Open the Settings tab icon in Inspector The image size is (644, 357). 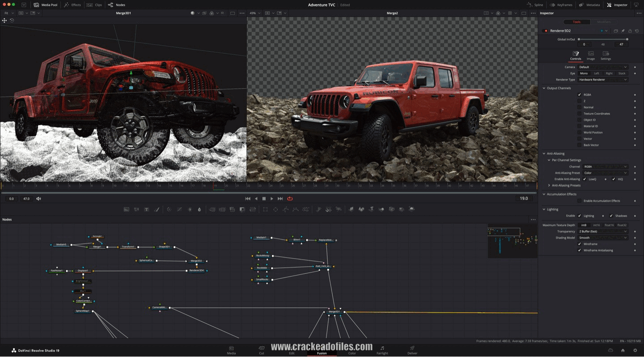pyautogui.click(x=606, y=55)
